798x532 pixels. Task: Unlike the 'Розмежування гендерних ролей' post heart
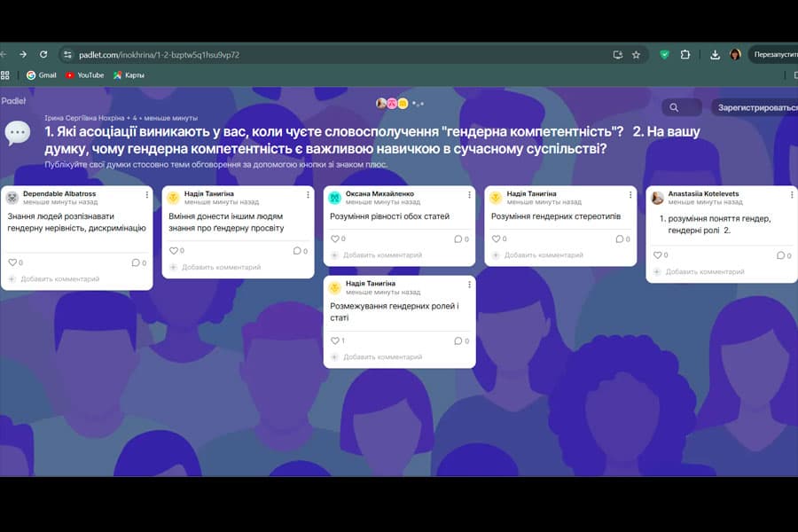coord(335,340)
